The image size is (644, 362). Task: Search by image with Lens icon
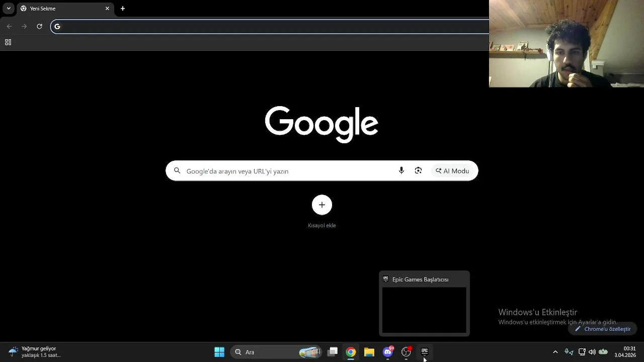(x=418, y=171)
